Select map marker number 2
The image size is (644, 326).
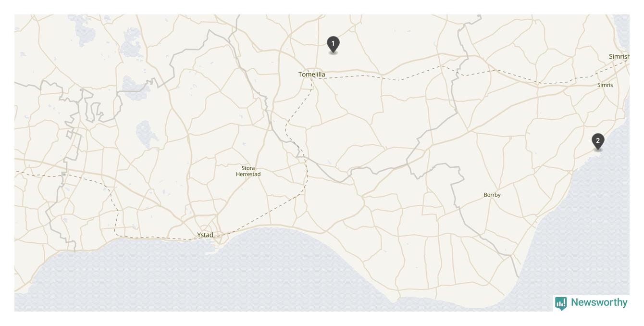pyautogui.click(x=598, y=142)
